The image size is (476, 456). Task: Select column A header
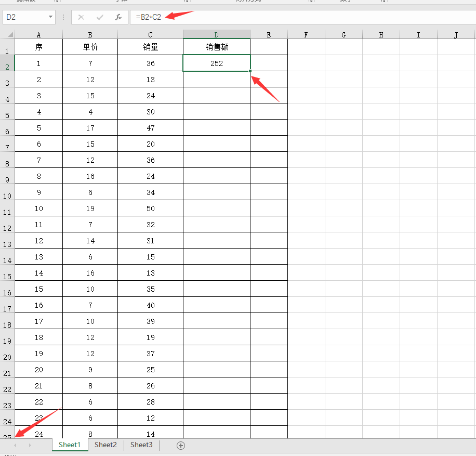coord(38,35)
